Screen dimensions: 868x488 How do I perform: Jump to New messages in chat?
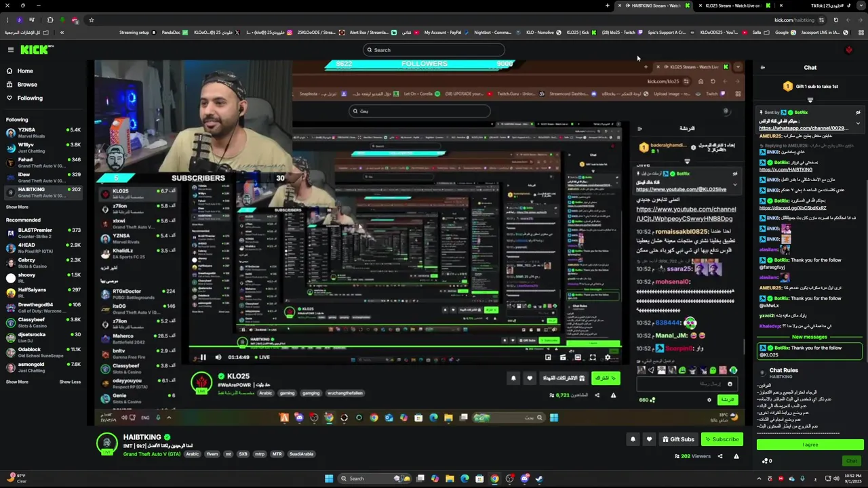click(x=810, y=337)
